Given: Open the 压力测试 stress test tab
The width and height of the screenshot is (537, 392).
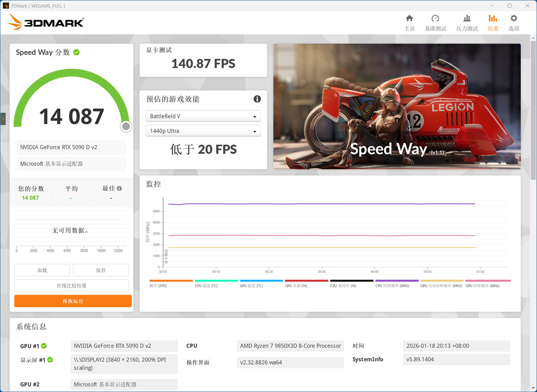Looking at the screenshot, I should coord(467,23).
